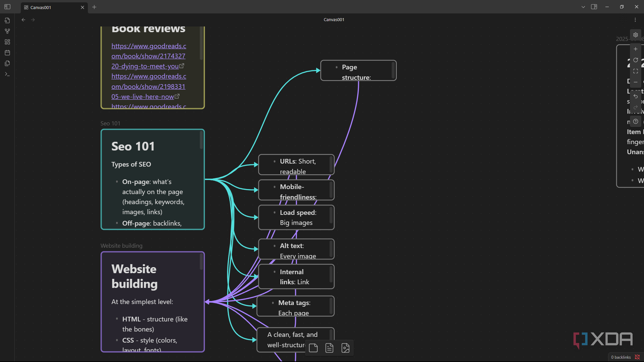Add media from vault to canvas

(345, 348)
